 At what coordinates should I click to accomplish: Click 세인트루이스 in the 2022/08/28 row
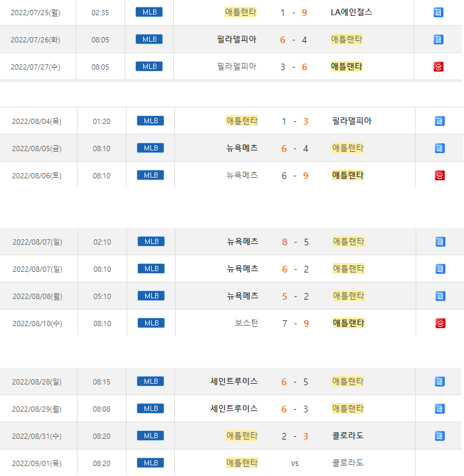click(x=234, y=381)
